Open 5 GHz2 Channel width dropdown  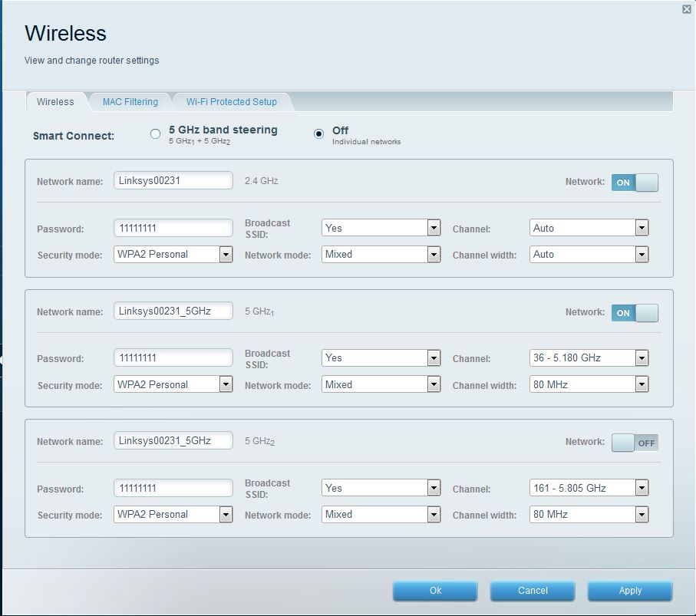[x=589, y=515]
